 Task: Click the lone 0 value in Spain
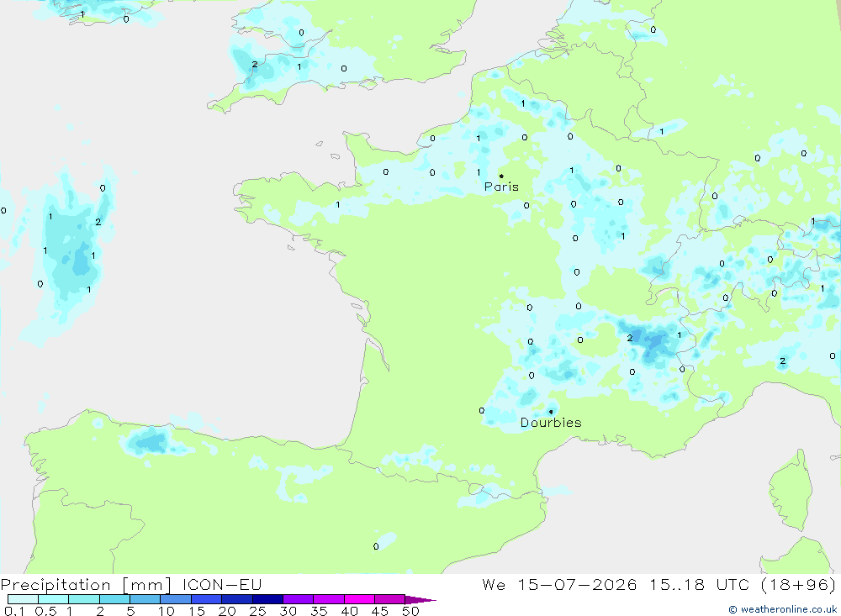point(376,546)
